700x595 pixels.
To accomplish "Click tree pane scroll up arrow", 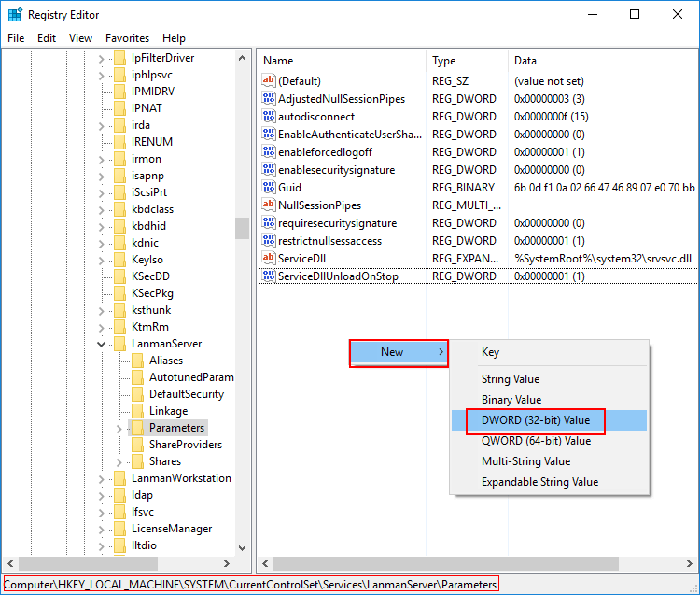I will tap(242, 58).
